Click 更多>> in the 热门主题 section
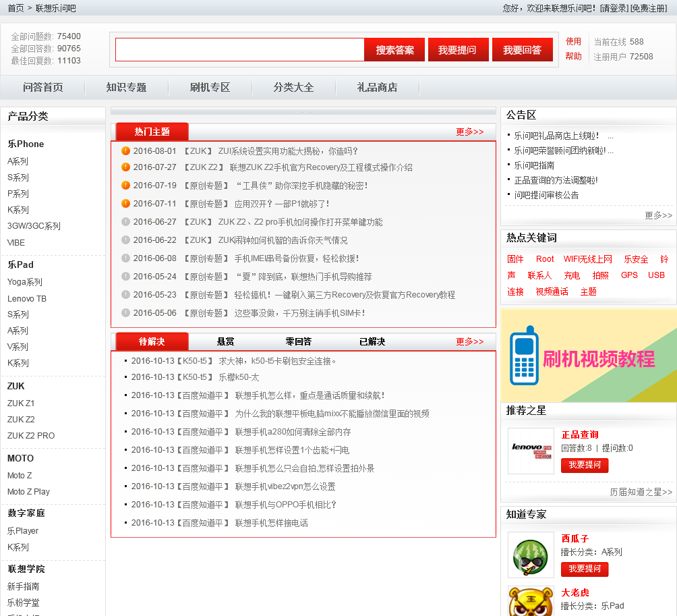The image size is (677, 616). tap(470, 132)
